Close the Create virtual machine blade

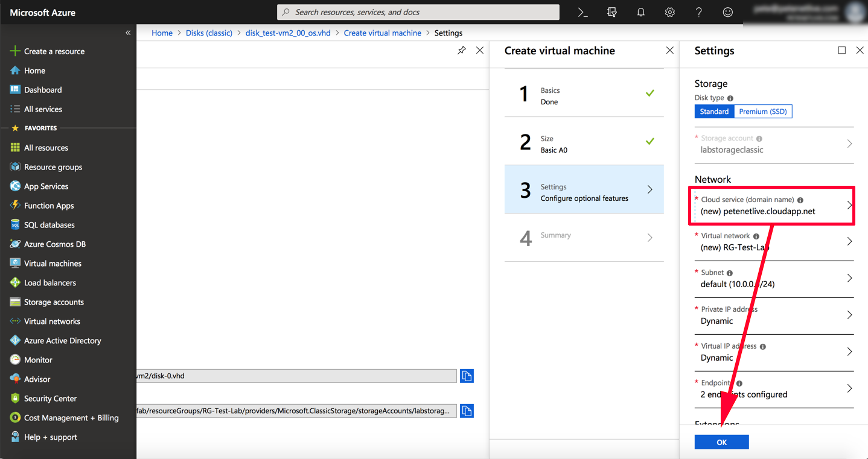pos(669,51)
